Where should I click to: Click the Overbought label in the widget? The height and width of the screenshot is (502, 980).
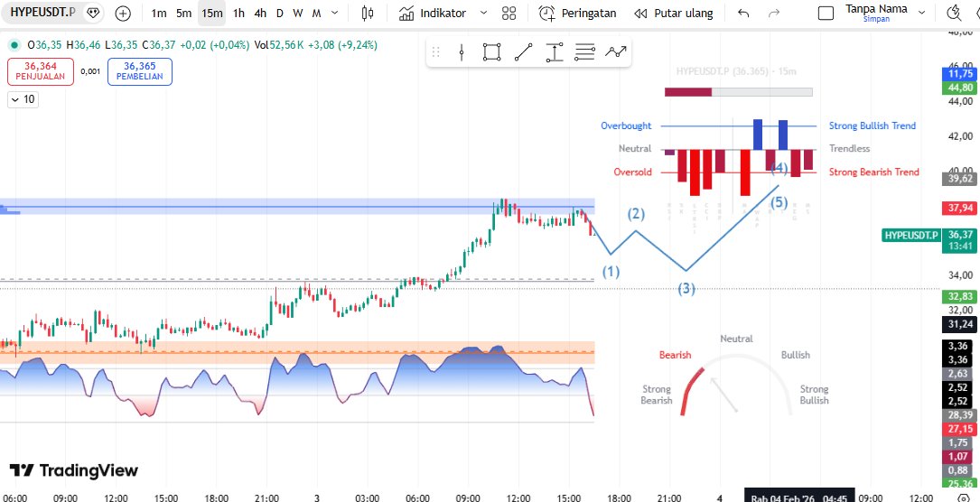[x=626, y=125]
